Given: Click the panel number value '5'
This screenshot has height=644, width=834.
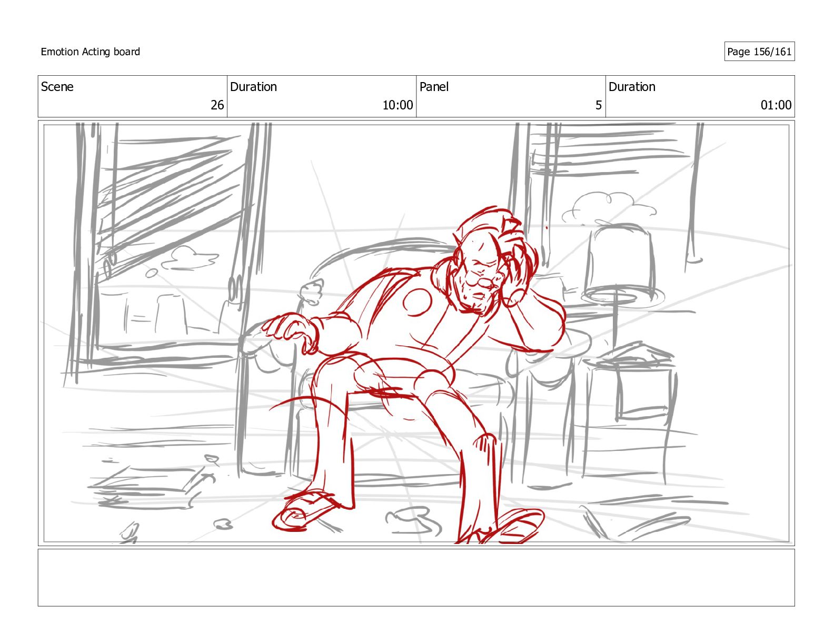Looking at the screenshot, I should (599, 105).
